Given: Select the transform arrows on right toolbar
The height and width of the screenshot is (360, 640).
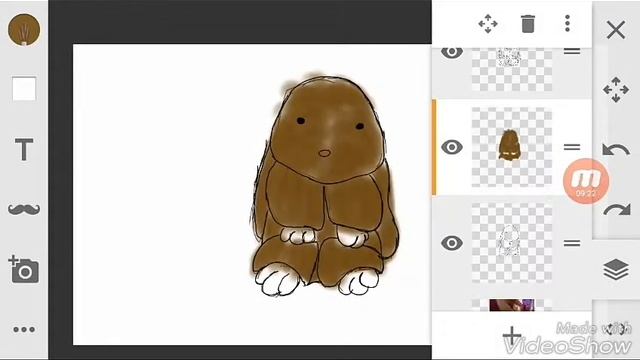Looking at the screenshot, I should tap(616, 89).
